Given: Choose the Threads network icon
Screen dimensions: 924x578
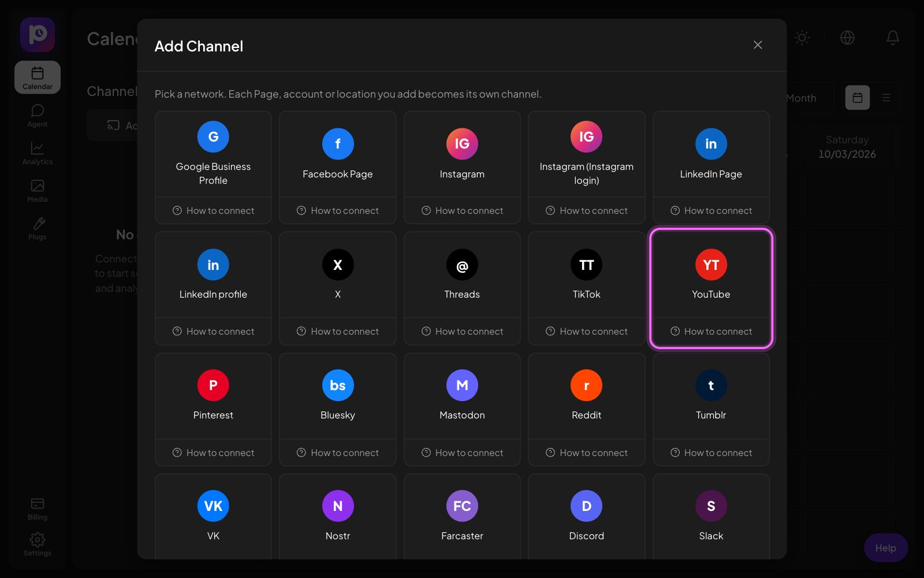Looking at the screenshot, I should click(x=462, y=265).
